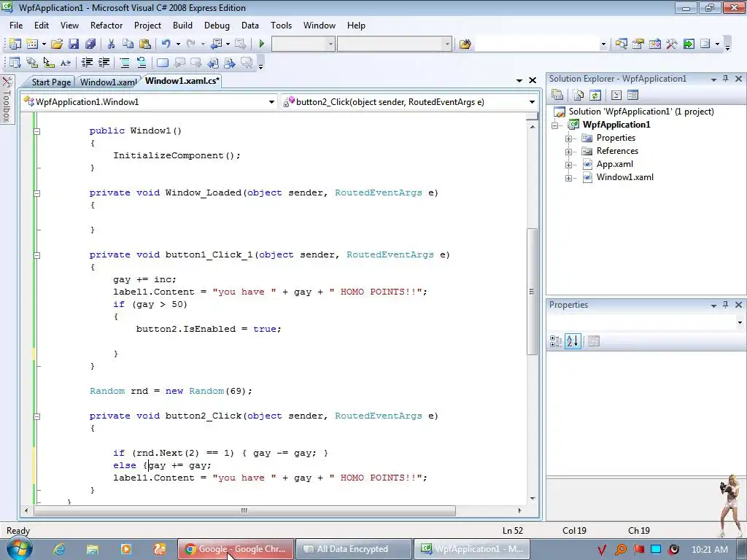Image resolution: width=747 pixels, height=560 pixels.
Task: Open the Add New Item dropdown arrow
Action: point(44,44)
